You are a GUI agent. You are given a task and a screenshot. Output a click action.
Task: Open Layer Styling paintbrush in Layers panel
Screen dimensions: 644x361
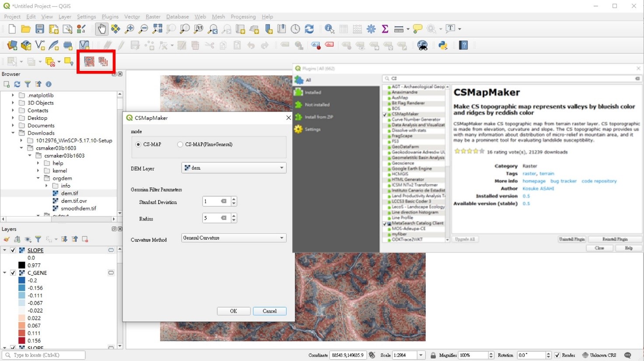point(7,239)
